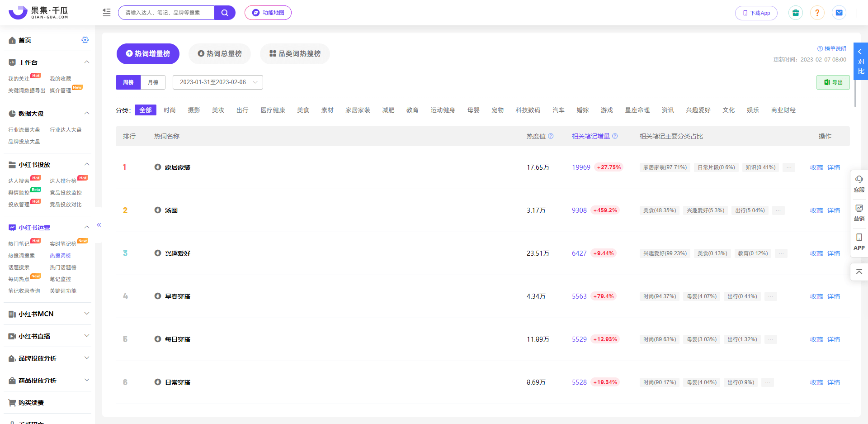Open the mail messages icon

pos(839,13)
